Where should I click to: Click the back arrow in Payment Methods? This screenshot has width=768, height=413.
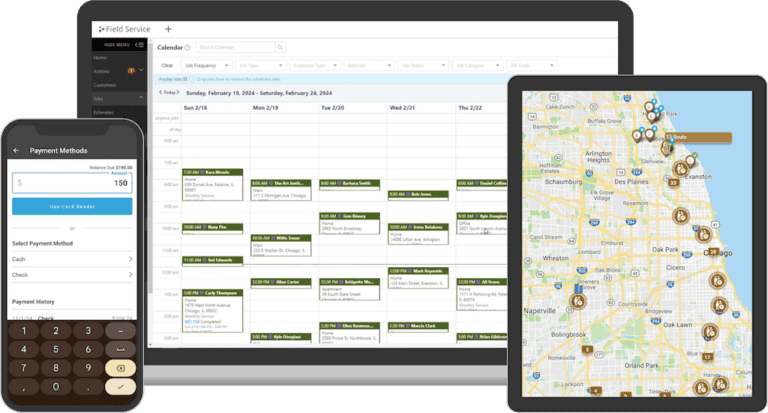[x=16, y=150]
